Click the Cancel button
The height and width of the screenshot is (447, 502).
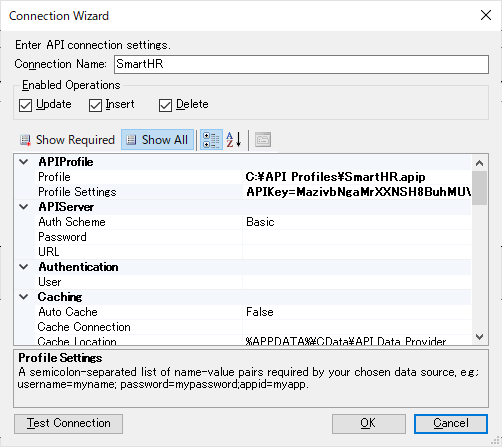coord(451,424)
